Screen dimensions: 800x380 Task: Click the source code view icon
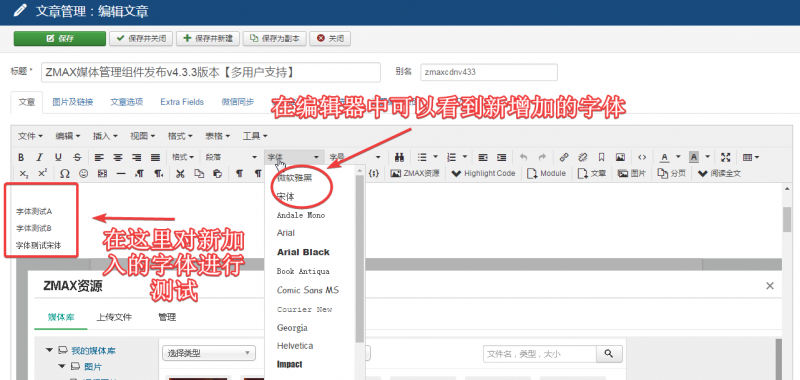tap(642, 157)
